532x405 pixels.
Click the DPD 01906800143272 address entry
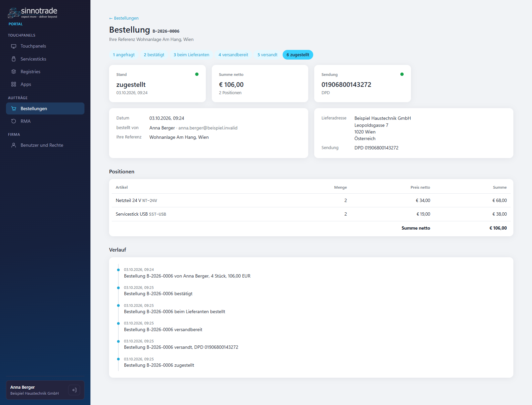click(376, 148)
